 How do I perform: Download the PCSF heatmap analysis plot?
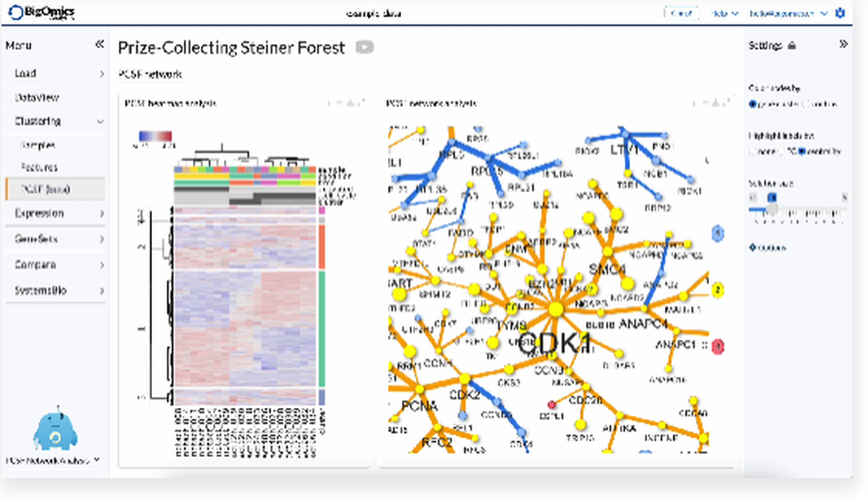pyautogui.click(x=350, y=103)
